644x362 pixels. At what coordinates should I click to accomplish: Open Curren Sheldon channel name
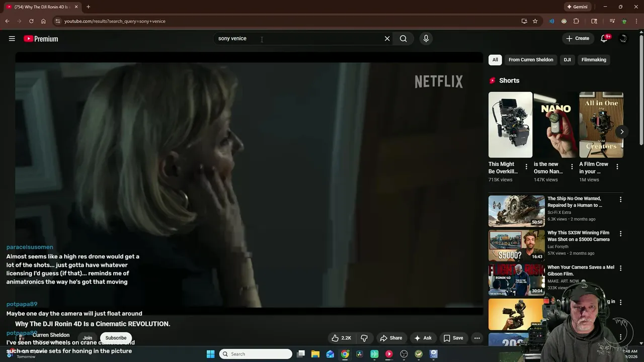(51, 335)
